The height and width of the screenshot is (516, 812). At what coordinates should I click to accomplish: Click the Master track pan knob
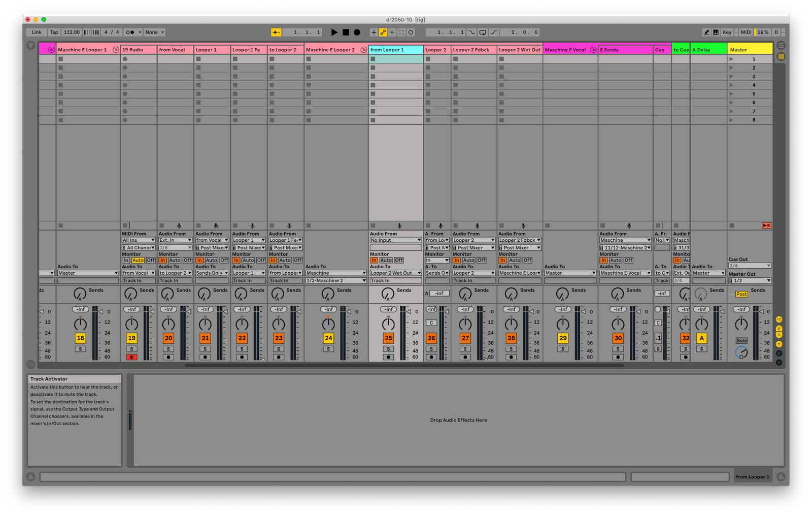coord(741,324)
